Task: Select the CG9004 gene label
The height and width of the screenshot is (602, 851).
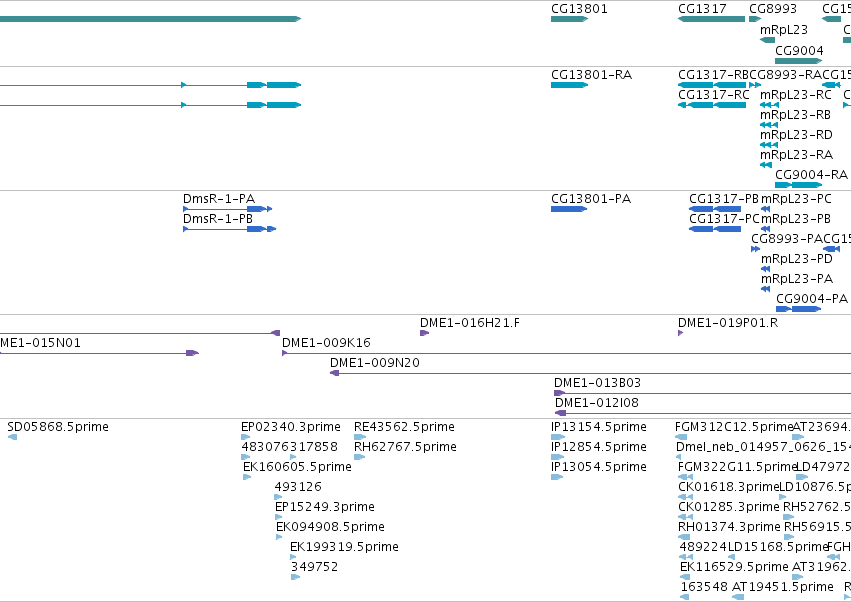Action: pos(799,50)
